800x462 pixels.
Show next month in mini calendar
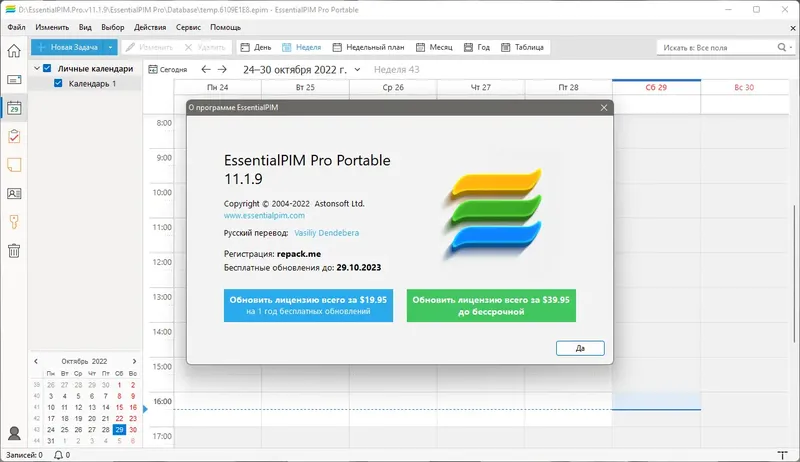point(134,361)
